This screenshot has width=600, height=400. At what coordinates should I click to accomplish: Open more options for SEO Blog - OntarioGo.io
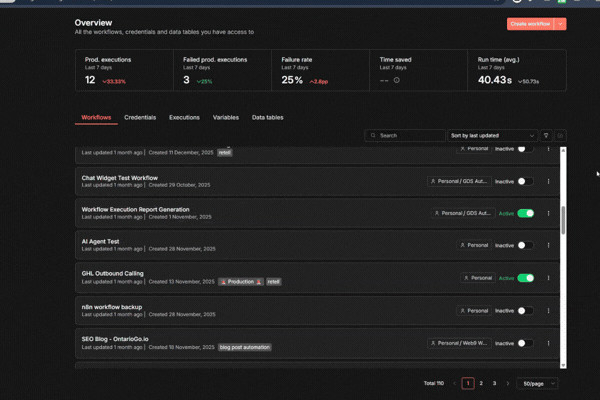548,343
